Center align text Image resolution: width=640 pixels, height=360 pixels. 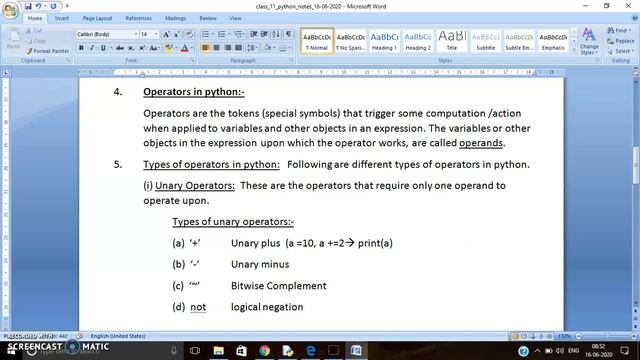[x=216, y=48]
